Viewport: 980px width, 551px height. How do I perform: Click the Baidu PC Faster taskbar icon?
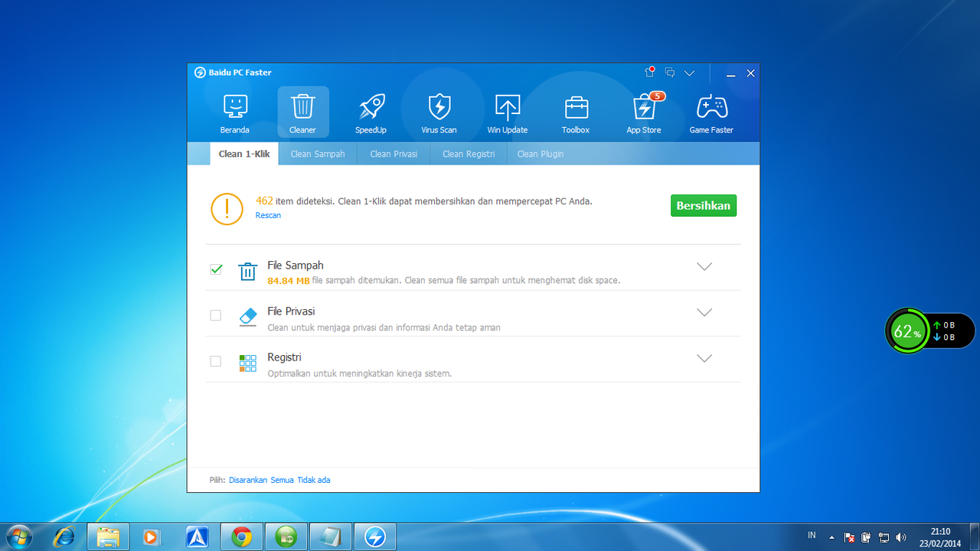click(x=375, y=537)
